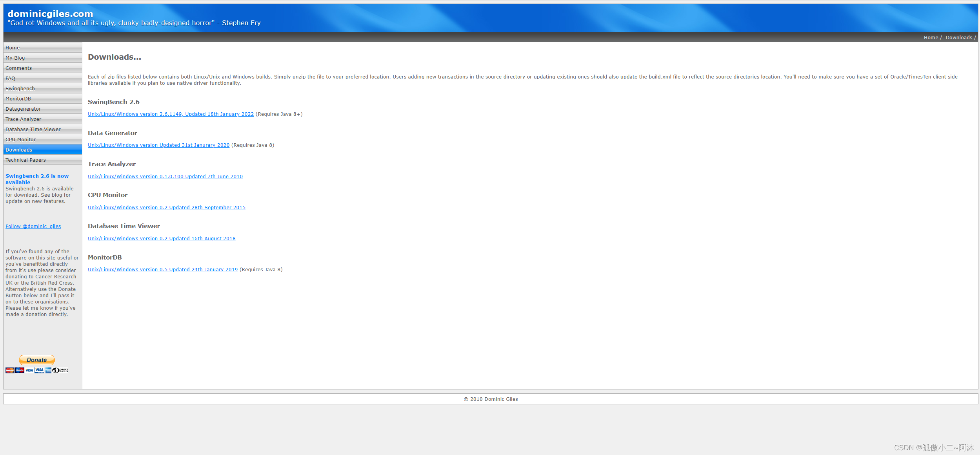Go to the Comments page
Image resolution: width=980 pixels, height=455 pixels.
18,68
